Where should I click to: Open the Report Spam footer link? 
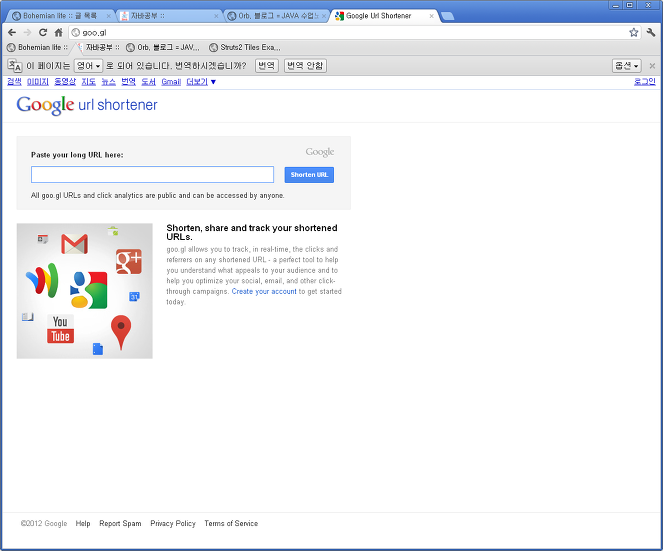(120, 524)
